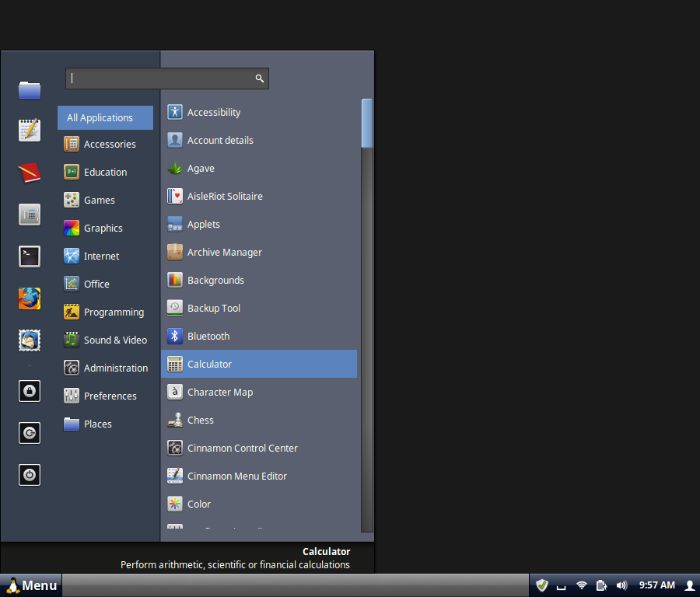Open the volume speaker tray icon
Image resolution: width=700 pixels, height=597 pixels.
(621, 585)
